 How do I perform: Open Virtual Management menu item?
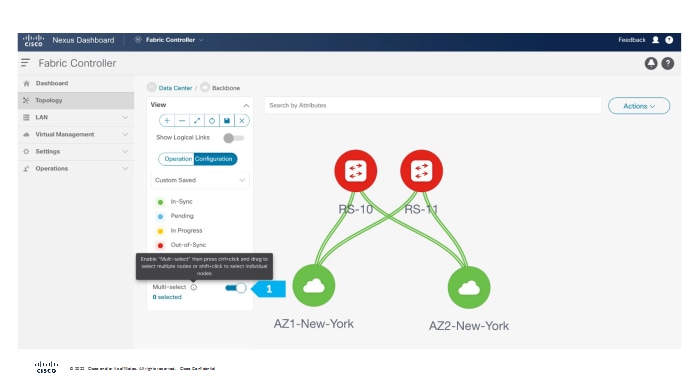click(76, 134)
